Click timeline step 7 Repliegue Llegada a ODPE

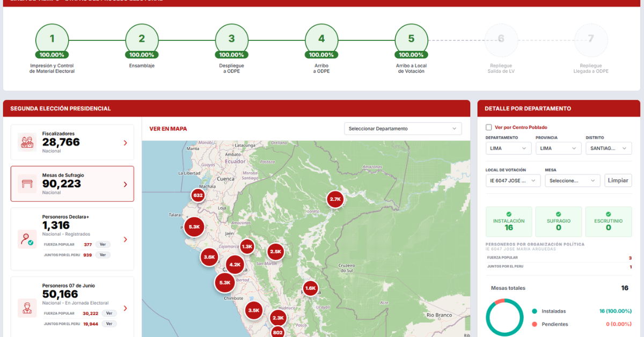coord(591,40)
